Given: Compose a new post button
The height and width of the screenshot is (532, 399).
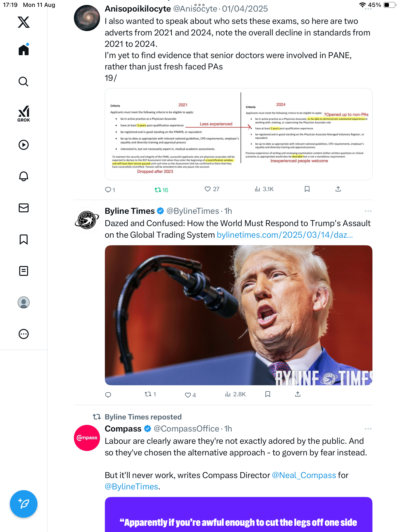Looking at the screenshot, I should (x=24, y=504).
